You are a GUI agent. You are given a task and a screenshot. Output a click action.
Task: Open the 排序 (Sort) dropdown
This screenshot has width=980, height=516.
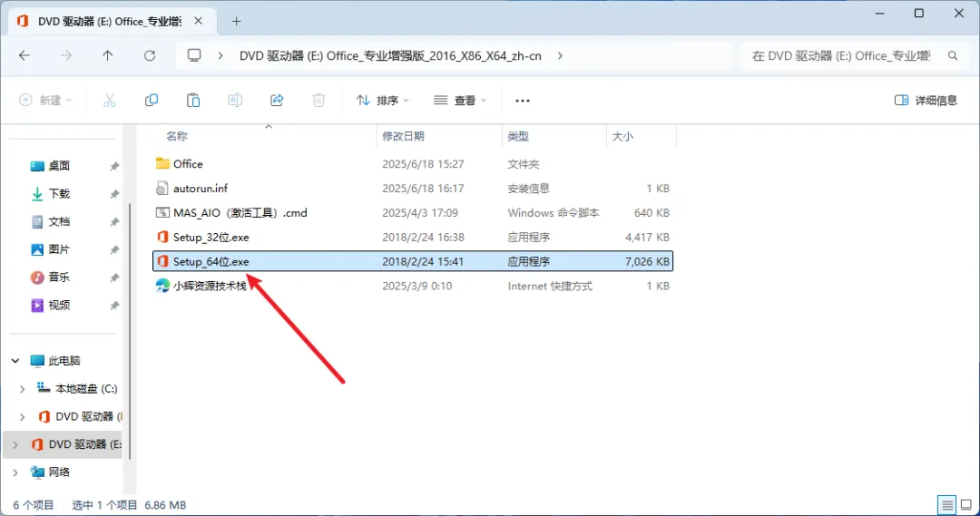tap(383, 100)
